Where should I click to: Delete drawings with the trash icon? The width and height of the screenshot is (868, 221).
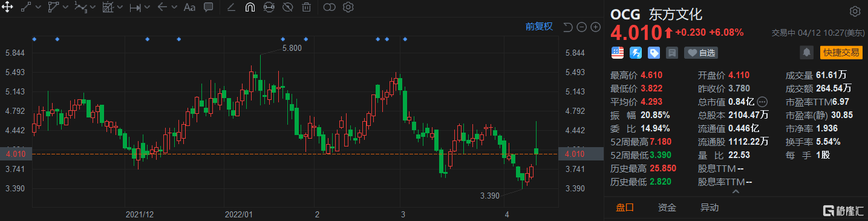tap(307, 8)
